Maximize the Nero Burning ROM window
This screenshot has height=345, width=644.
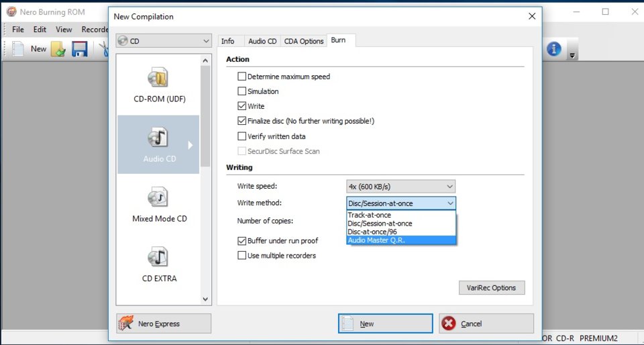(x=605, y=11)
